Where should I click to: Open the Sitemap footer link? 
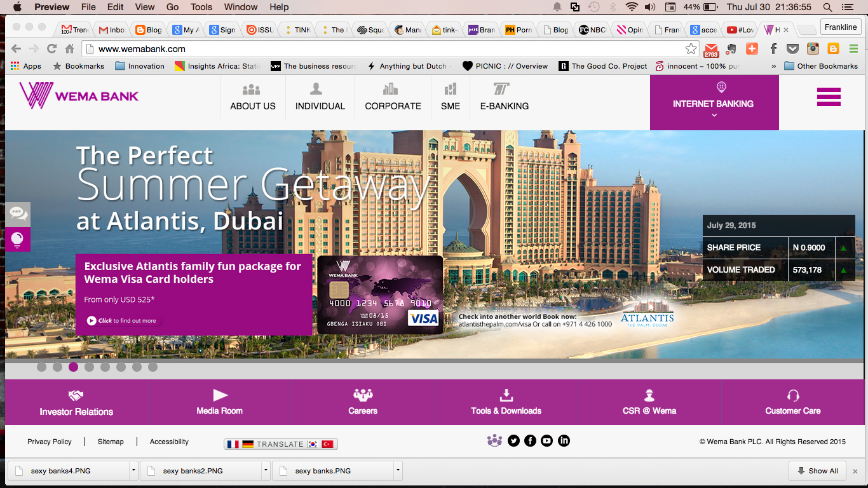[x=111, y=442]
